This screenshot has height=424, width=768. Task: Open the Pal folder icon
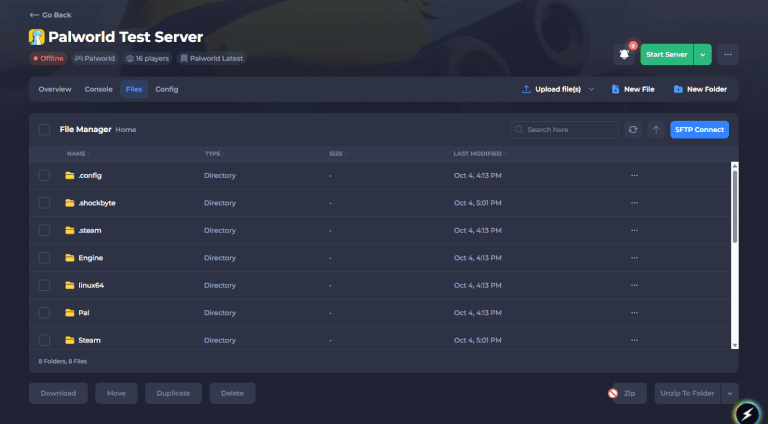tap(70, 312)
